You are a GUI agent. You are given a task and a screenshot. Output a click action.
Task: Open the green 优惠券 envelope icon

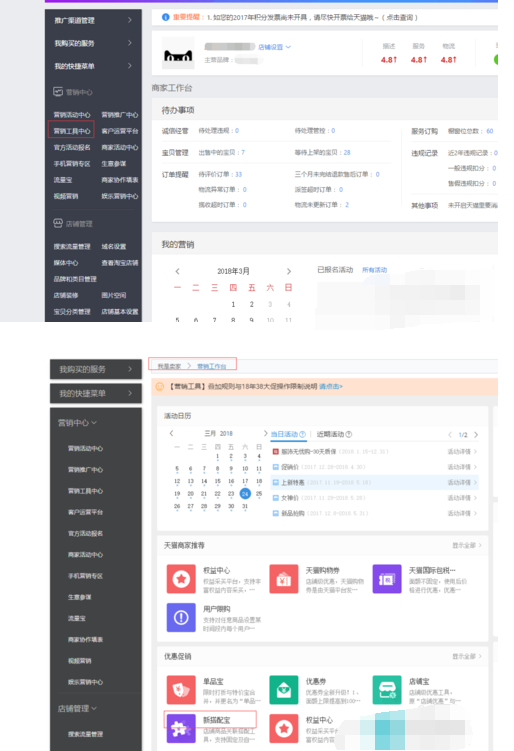[x=284, y=690]
